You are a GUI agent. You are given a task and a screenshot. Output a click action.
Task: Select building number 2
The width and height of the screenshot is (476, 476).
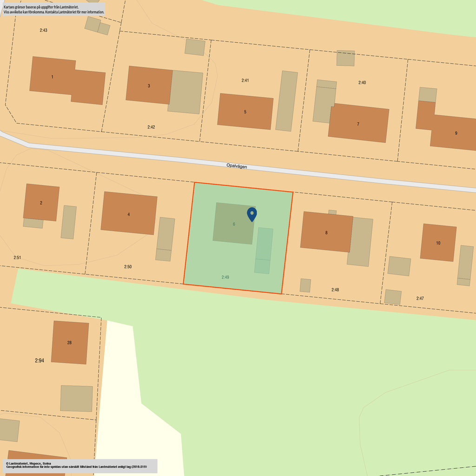[41, 203]
